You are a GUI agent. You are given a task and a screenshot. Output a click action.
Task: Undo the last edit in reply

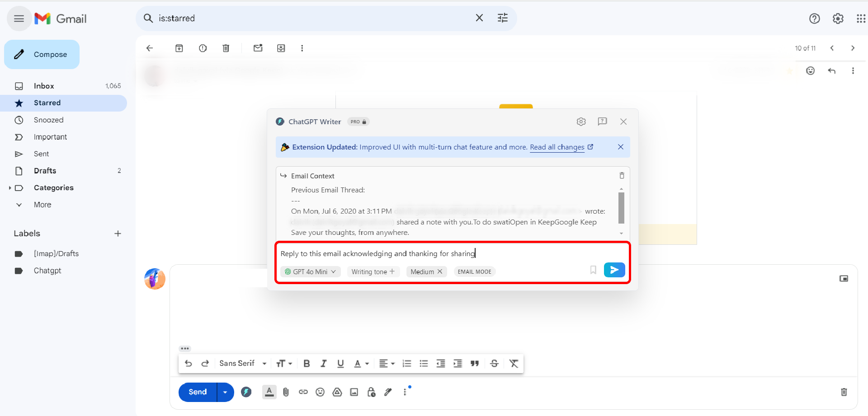click(189, 364)
